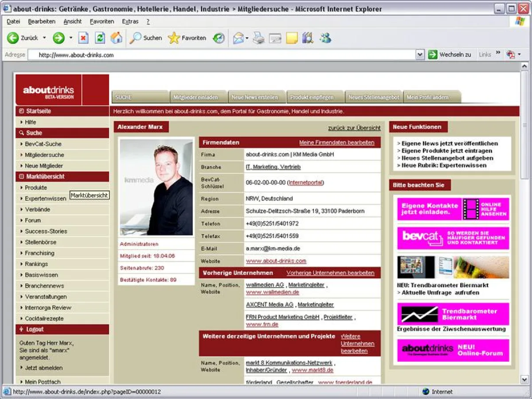Open Favoriten with the star icon
This screenshot has width=532, height=399.
coord(173,38)
